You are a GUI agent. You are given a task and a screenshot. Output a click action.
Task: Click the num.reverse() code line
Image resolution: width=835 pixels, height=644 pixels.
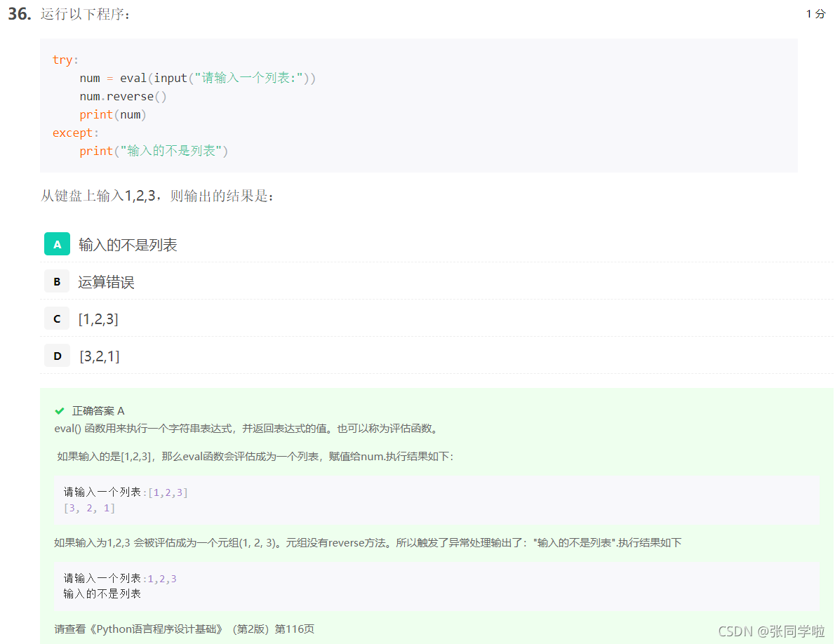(123, 96)
